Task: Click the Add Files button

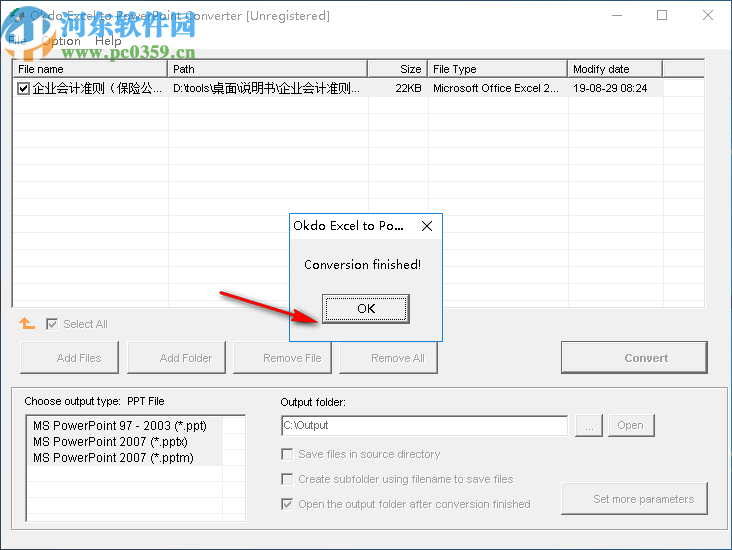Action: [x=70, y=358]
